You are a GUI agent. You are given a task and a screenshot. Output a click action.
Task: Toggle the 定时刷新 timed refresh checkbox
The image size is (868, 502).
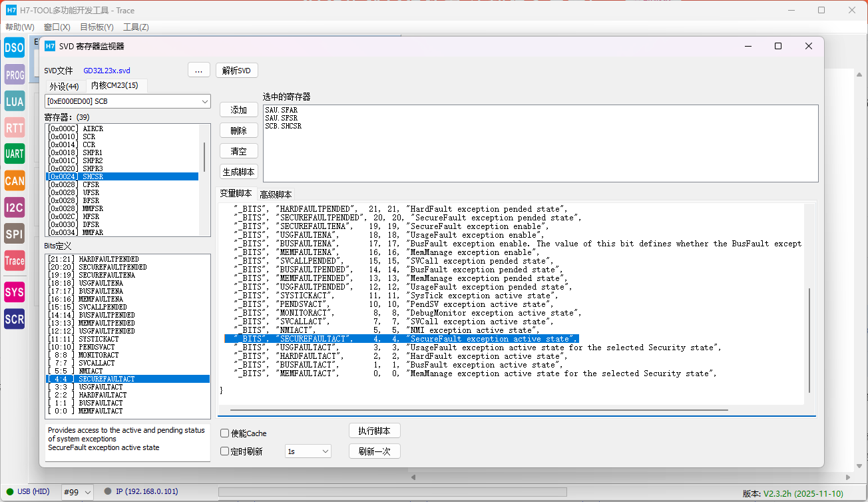click(x=225, y=451)
